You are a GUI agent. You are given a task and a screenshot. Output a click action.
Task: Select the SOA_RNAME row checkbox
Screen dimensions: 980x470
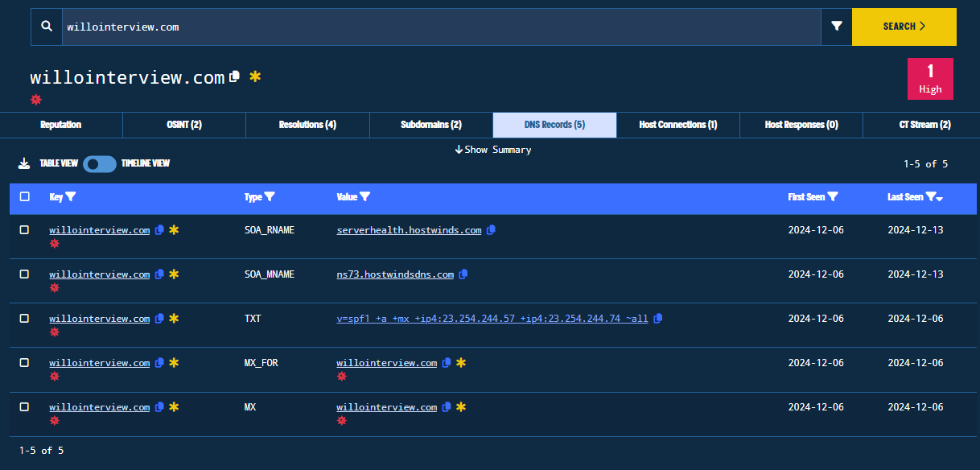24,230
